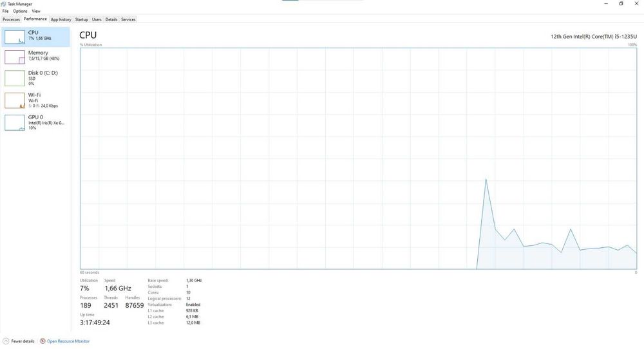Click the Resource Monitor icon
This screenshot has width=644, height=349.
tap(43, 341)
